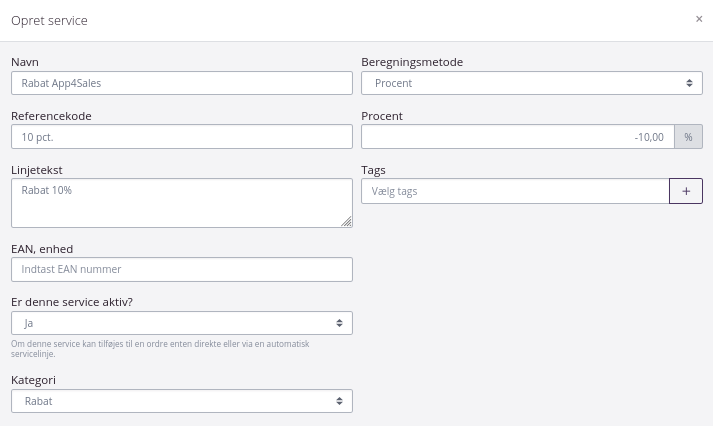Click into the Referencekode field

pyautogui.click(x=181, y=137)
